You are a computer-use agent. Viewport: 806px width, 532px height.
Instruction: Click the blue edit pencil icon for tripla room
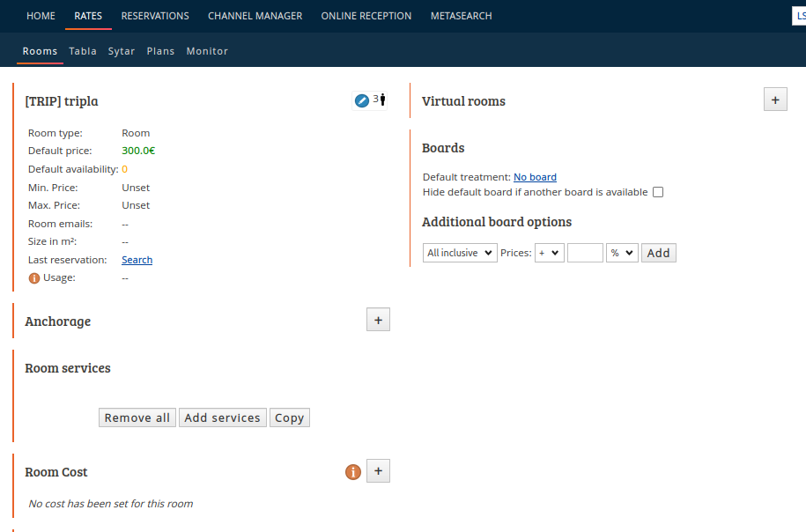pos(362,100)
